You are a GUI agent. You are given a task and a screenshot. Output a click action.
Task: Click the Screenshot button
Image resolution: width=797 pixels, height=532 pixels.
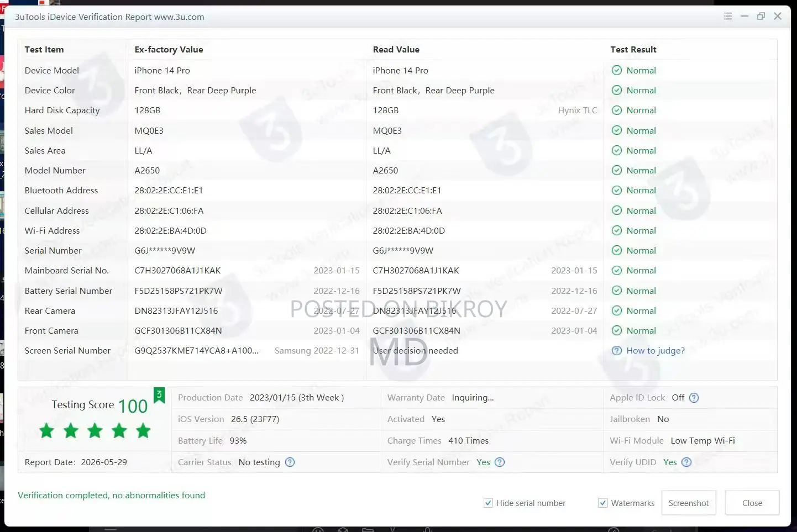point(689,503)
